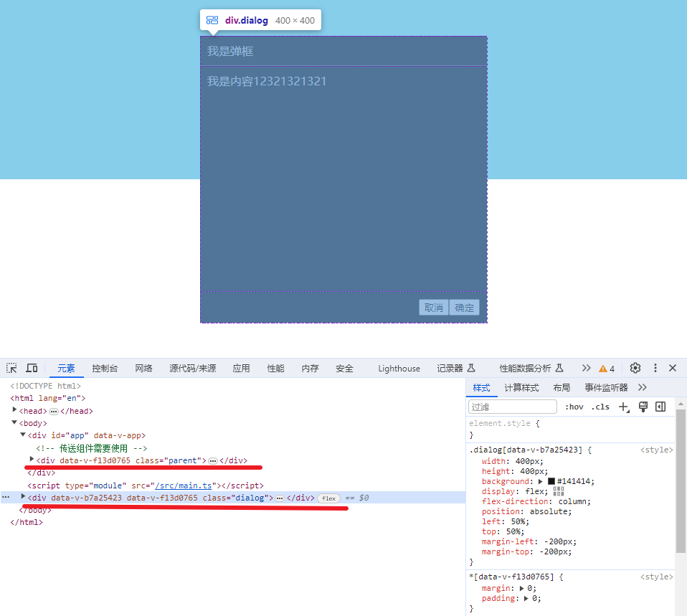The width and height of the screenshot is (687, 616).
Task: Open the 内存 tab
Action: [310, 369]
